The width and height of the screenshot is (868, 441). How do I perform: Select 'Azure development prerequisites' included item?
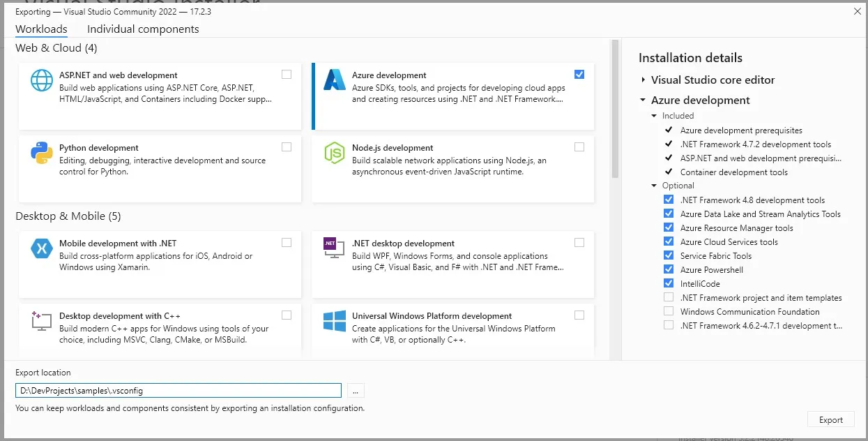pyautogui.click(x=741, y=130)
